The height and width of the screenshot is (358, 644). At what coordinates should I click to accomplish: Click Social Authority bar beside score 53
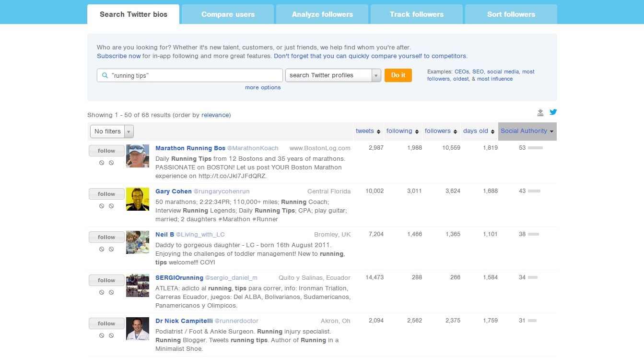click(535, 148)
